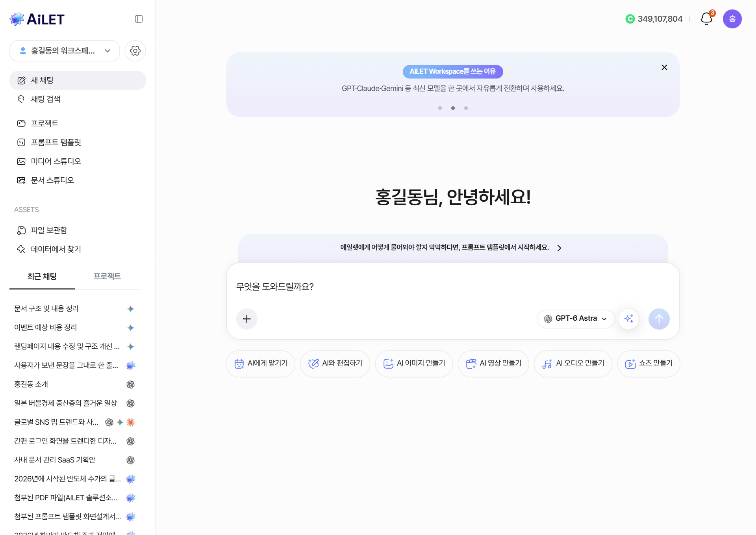The width and height of the screenshot is (756, 535).
Task: Click the sparkle prompt enhance icon
Action: tap(629, 319)
